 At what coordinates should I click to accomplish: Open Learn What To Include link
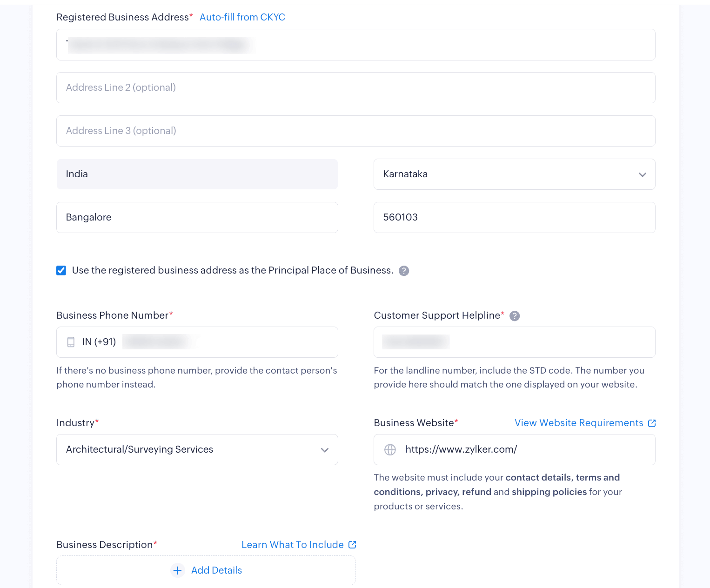pos(292,545)
